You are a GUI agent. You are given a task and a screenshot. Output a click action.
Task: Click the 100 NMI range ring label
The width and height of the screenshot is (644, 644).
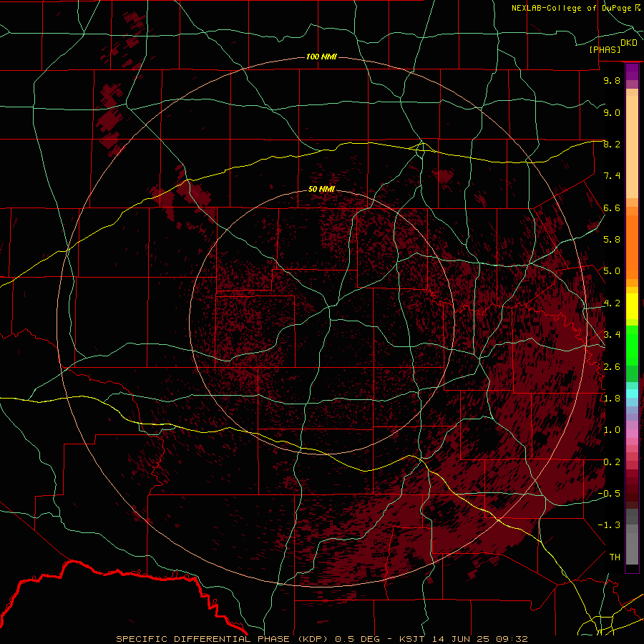pos(321,57)
